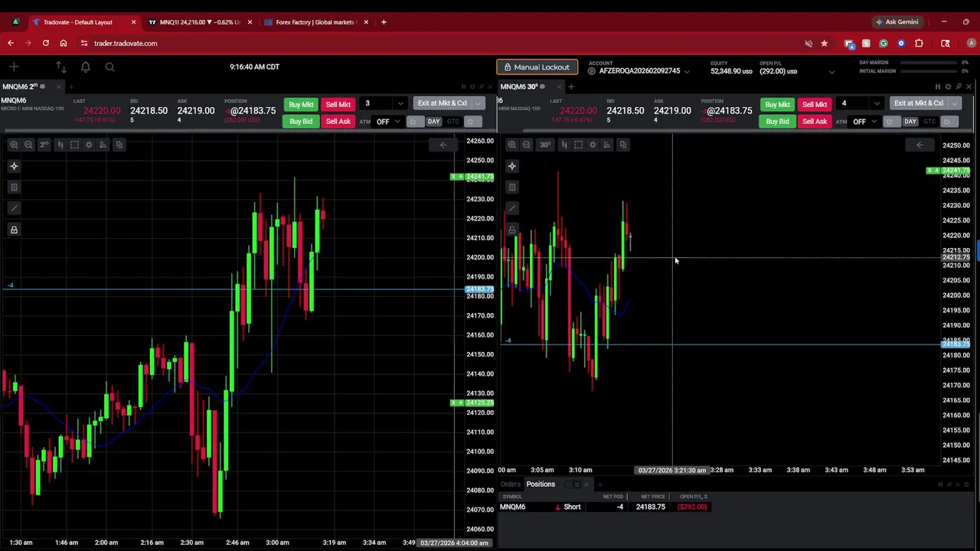The height and width of the screenshot is (551, 980).
Task: Select the crosshair tool on left chart sidebar
Action: click(x=14, y=166)
